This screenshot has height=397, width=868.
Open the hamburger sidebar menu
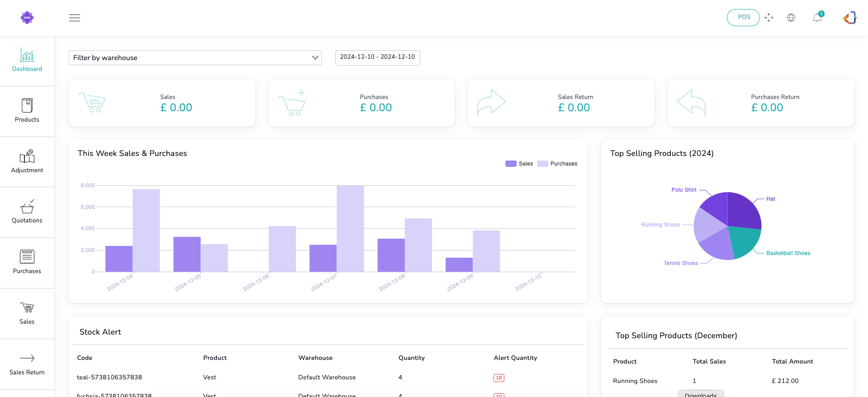75,18
